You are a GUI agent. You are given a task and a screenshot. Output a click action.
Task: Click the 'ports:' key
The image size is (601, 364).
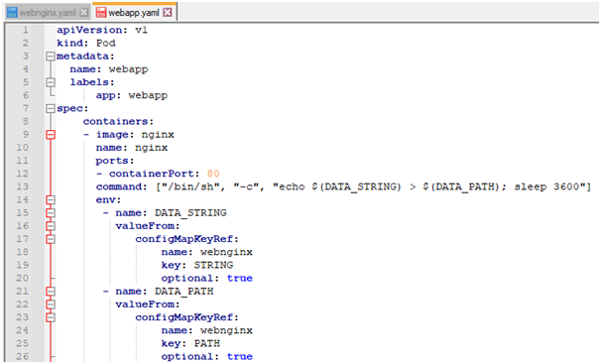[115, 161]
